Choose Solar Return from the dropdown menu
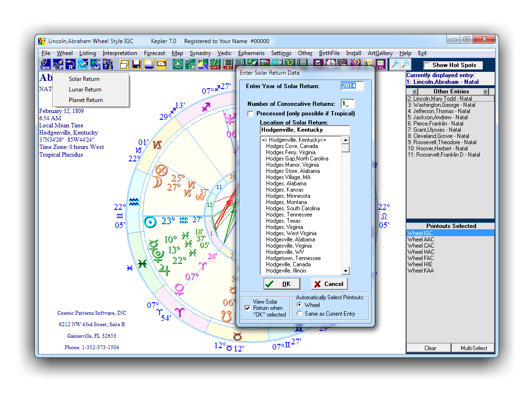 [x=84, y=79]
